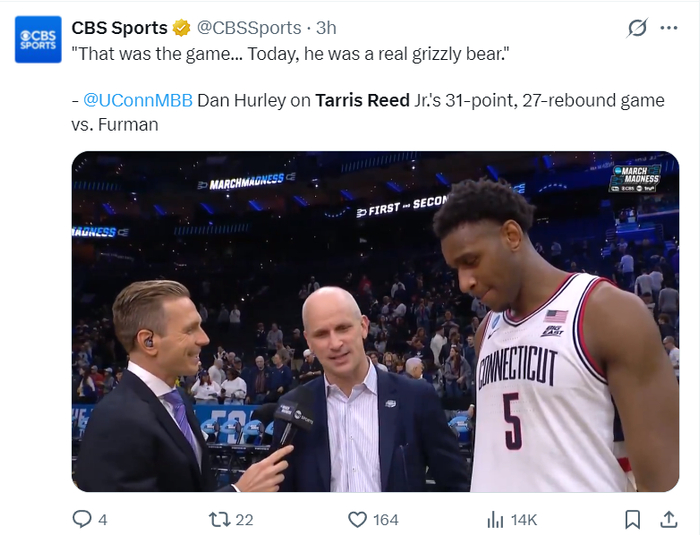Click the like count 164
Viewport: 700px width, 535px height.
coord(386,519)
